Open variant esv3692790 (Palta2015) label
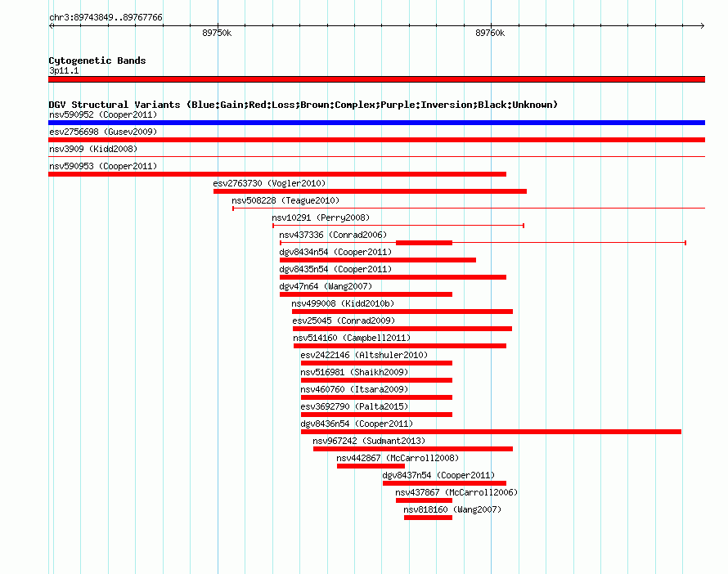 tap(354, 406)
